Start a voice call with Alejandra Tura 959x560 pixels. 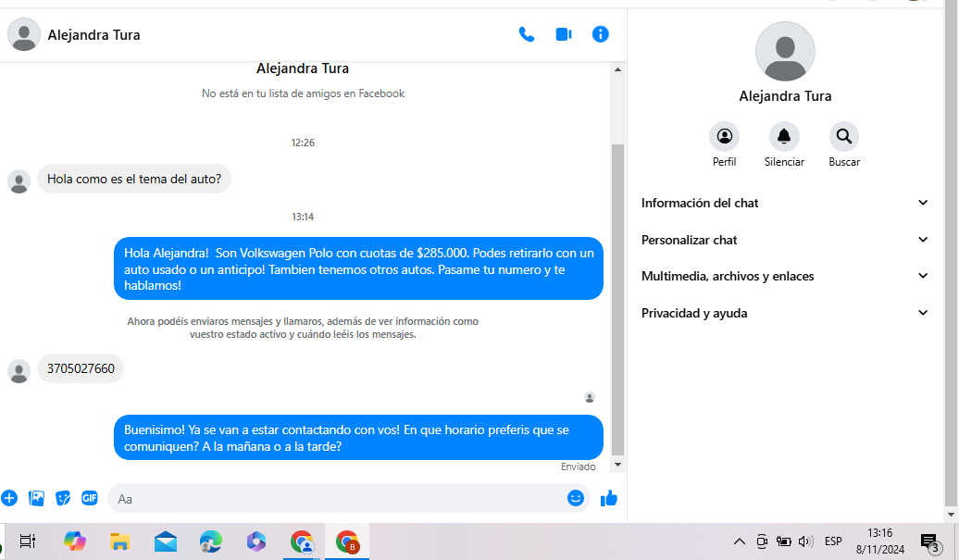527,34
